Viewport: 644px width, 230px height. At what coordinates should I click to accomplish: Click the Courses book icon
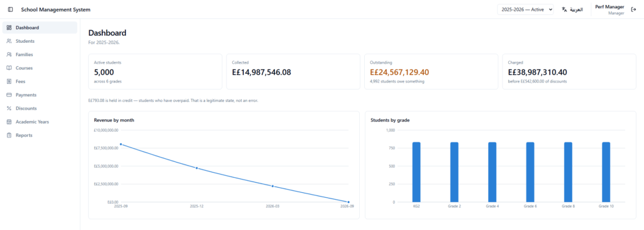pos(9,68)
